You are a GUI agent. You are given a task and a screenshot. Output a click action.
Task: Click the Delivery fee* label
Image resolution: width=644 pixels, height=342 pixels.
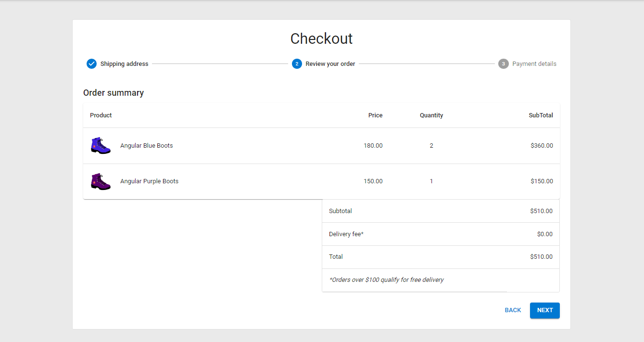pyautogui.click(x=346, y=234)
